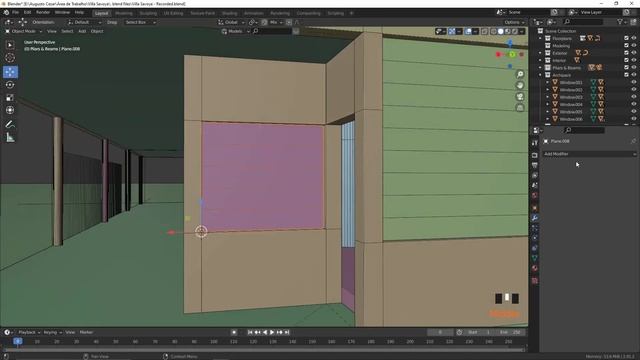
Task: Open the viewport Select menu
Action: 67,31
